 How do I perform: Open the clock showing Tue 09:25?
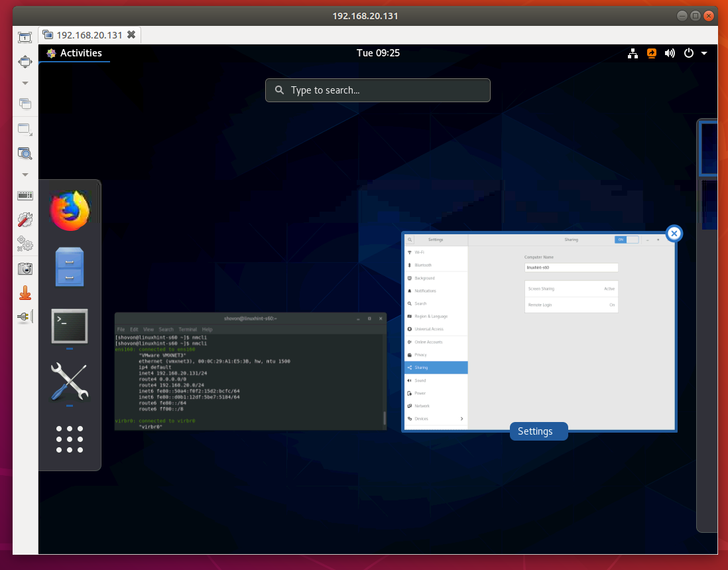tap(378, 53)
